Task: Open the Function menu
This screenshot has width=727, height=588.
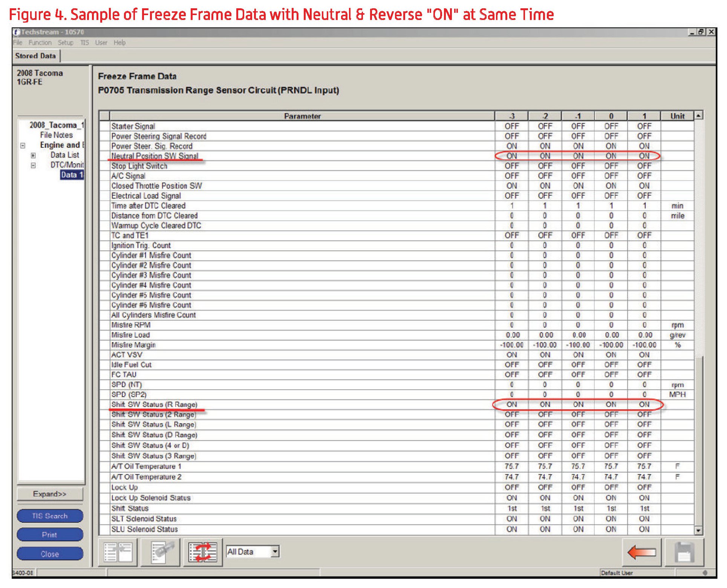Action: pyautogui.click(x=40, y=43)
